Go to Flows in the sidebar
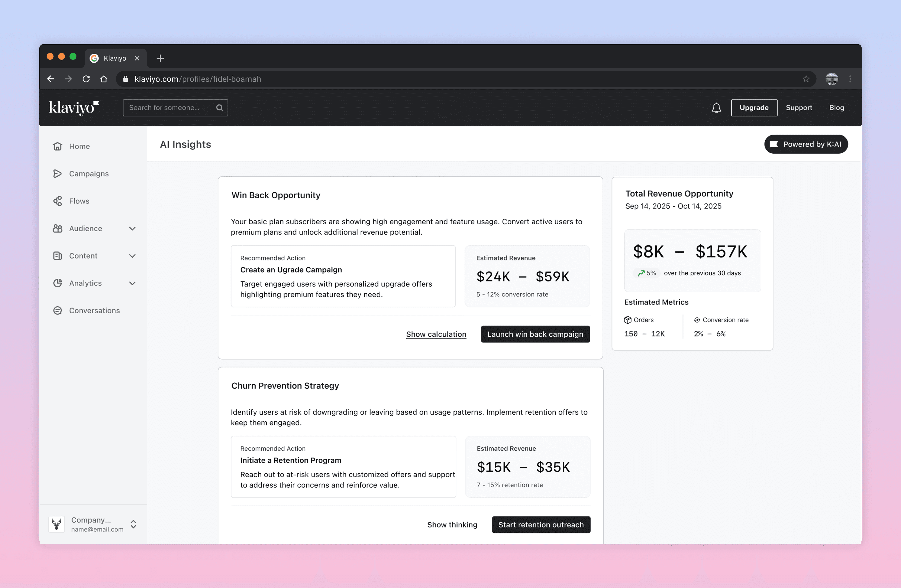 (x=79, y=201)
